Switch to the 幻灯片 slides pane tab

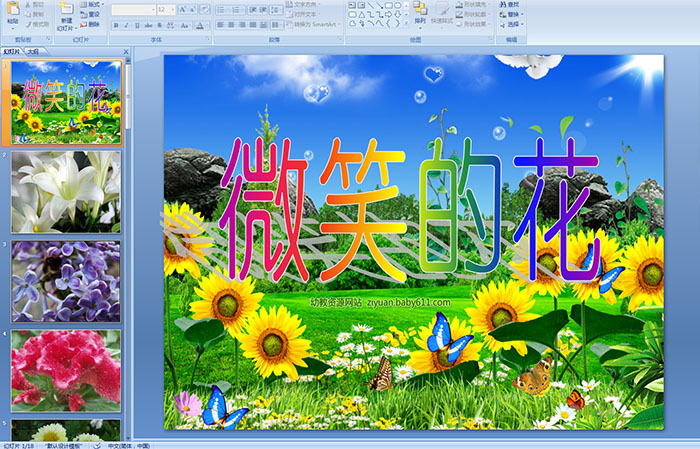coord(12,52)
